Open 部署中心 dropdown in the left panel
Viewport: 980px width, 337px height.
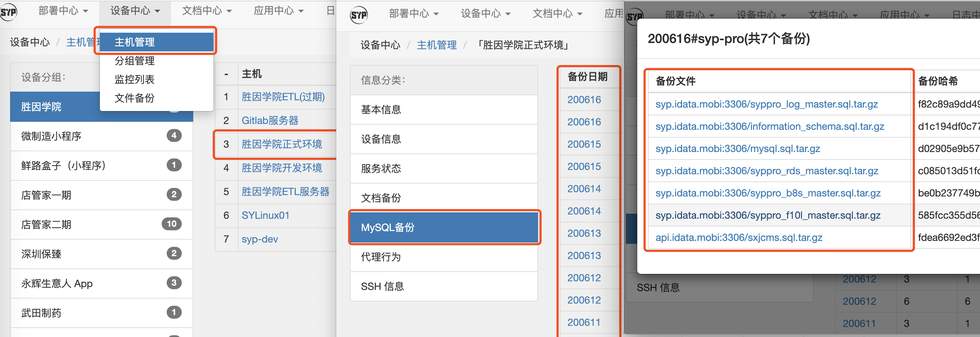point(63,11)
